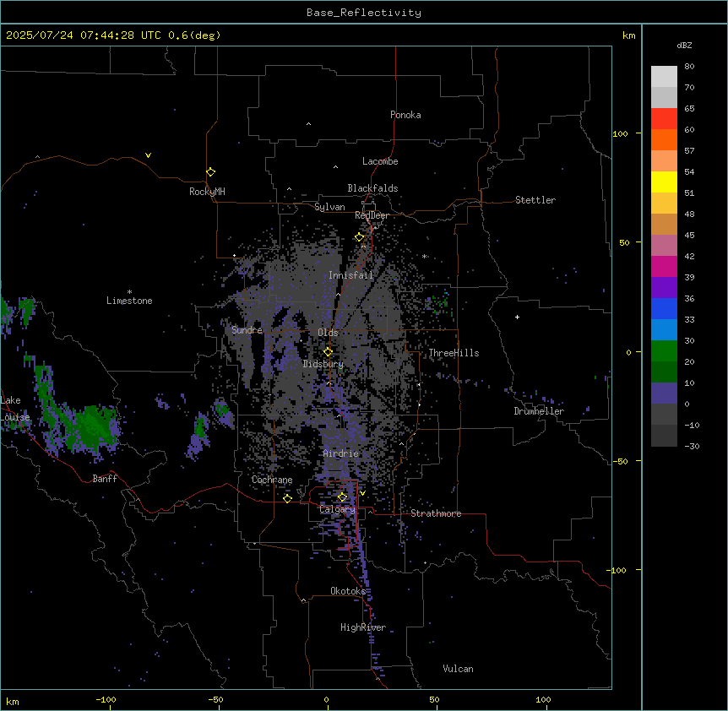Select the yellow swatch in dBZ legend
The height and width of the screenshot is (711, 728).
[x=664, y=182]
